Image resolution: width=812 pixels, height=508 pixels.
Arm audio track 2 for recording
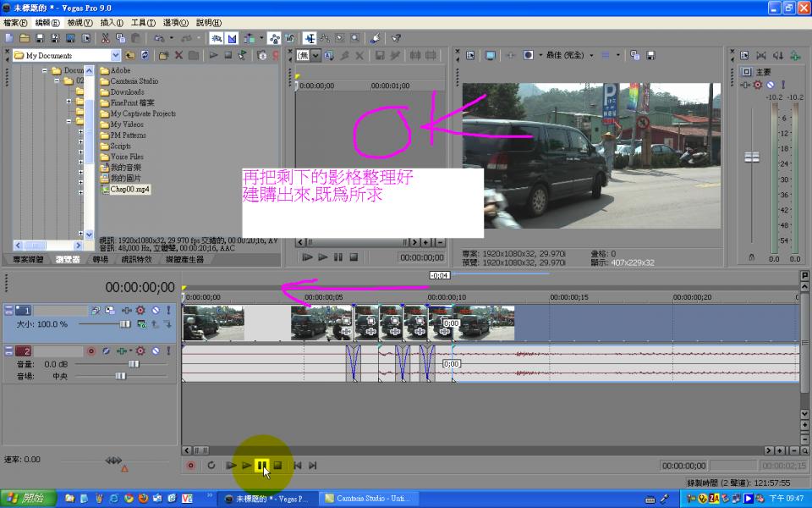click(91, 351)
